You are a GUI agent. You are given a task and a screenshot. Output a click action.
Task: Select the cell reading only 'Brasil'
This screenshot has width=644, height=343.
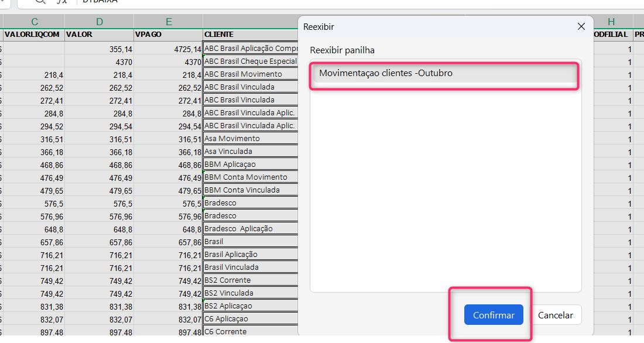[251, 242]
